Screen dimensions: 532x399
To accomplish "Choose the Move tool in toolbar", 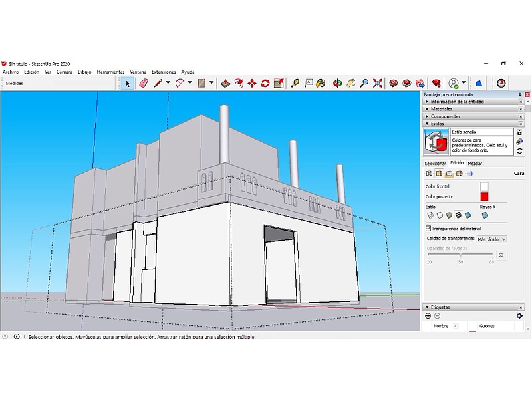I will (252, 83).
